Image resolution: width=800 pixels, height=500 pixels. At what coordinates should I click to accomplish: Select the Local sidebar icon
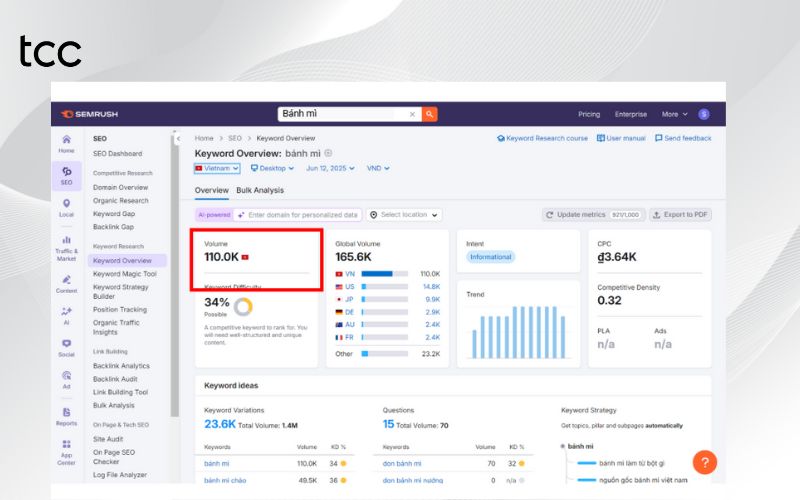[x=66, y=208]
